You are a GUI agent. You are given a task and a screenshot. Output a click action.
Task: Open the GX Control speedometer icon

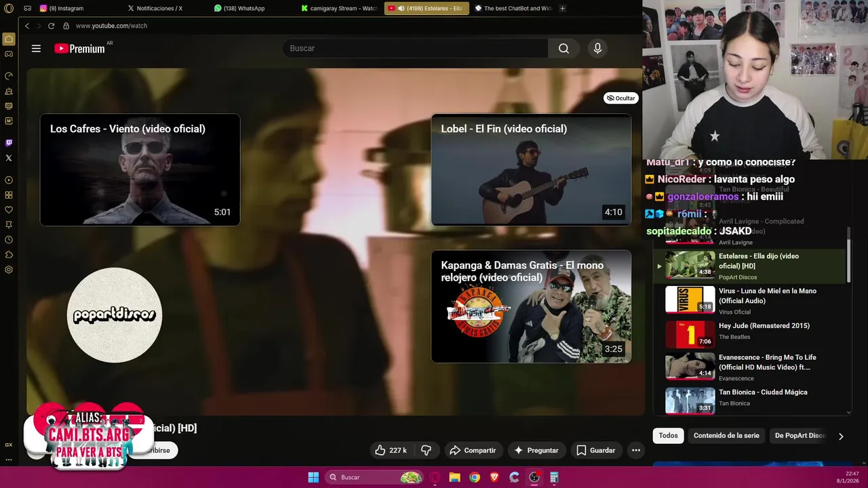9,76
